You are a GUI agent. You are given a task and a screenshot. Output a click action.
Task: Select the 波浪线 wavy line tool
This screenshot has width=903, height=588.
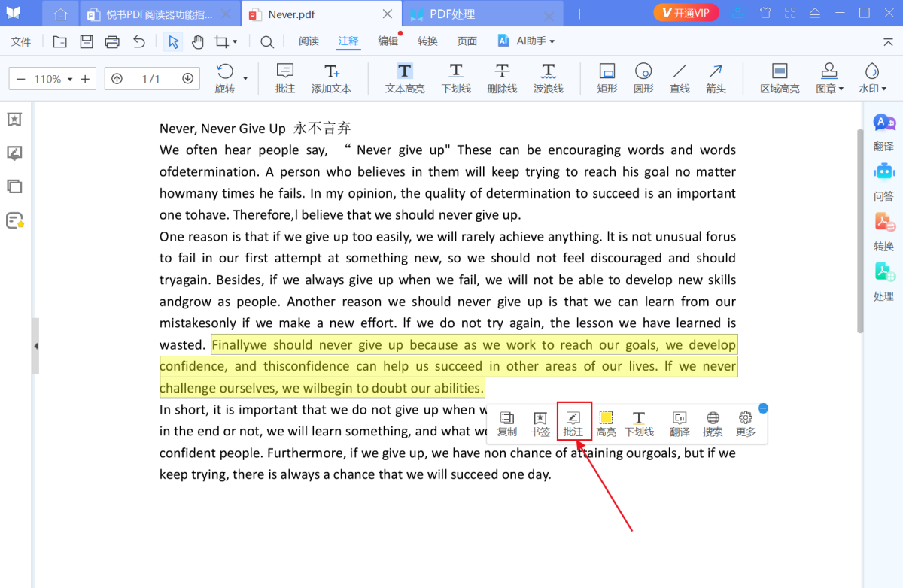click(x=549, y=78)
